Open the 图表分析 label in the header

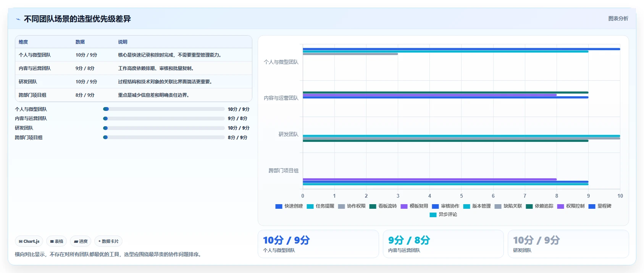point(618,18)
